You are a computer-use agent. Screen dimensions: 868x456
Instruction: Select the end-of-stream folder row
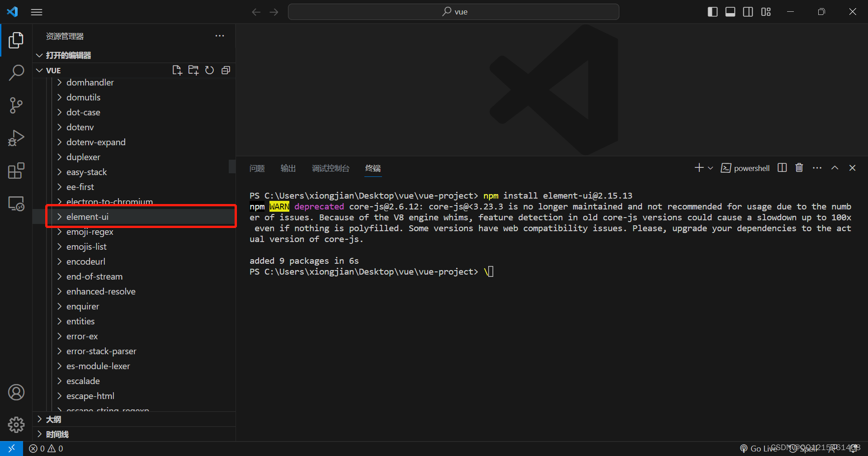(x=134, y=276)
